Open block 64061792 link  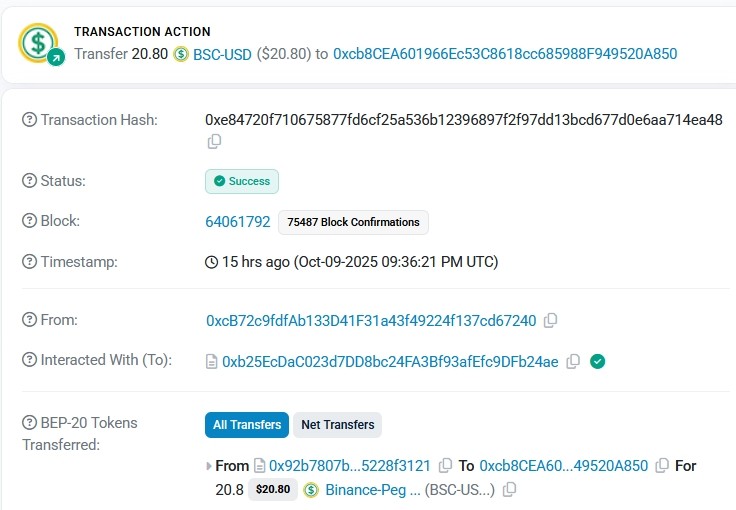point(238,222)
